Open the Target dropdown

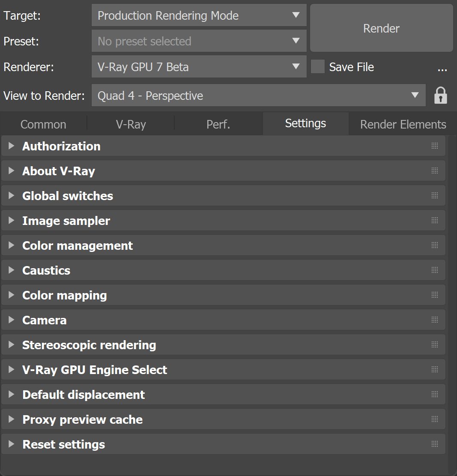pyautogui.click(x=199, y=15)
